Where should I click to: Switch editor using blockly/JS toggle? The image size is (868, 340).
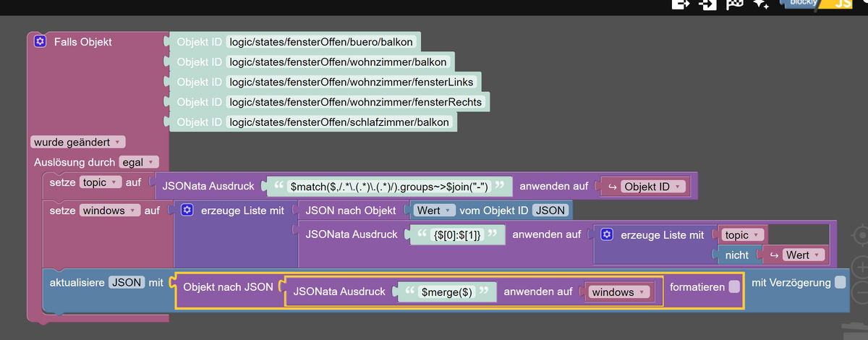[x=817, y=4]
